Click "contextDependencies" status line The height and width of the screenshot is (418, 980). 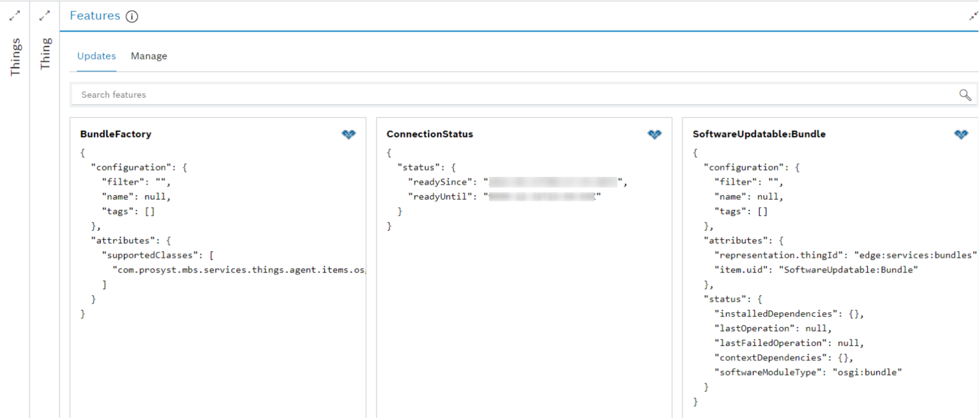(x=784, y=358)
